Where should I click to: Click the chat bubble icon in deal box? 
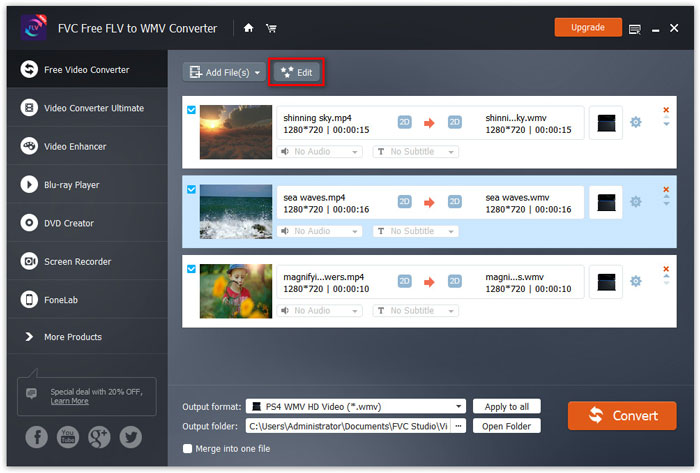click(31, 393)
